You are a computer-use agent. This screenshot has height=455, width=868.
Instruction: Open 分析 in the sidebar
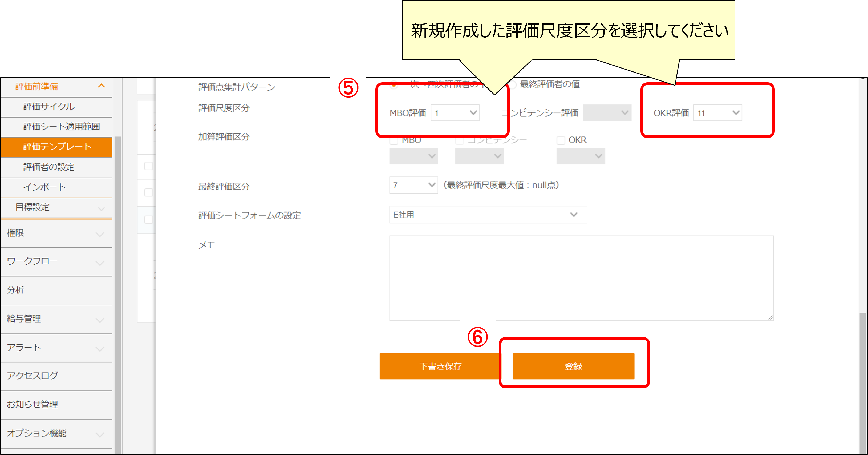click(x=56, y=290)
